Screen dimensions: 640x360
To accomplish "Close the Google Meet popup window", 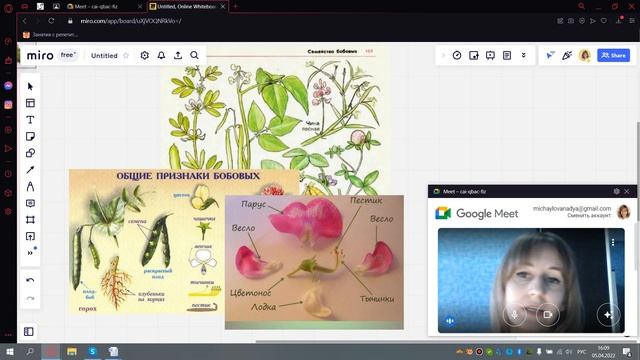I will pyautogui.click(x=627, y=191).
